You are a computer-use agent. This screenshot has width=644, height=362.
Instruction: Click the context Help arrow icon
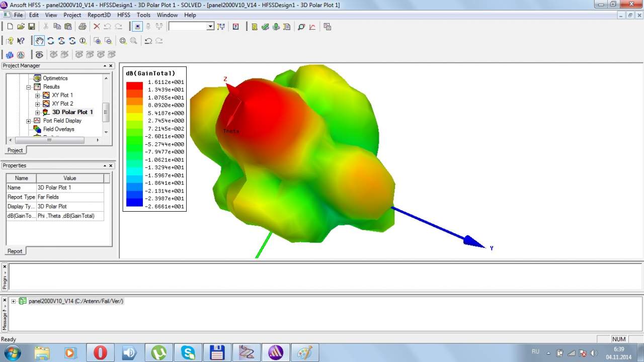coord(21,41)
